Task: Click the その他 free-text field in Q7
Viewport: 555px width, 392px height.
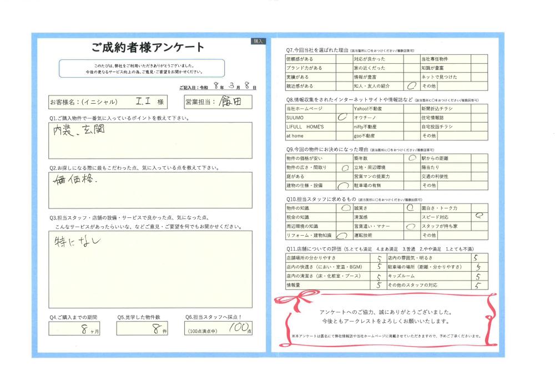Action: [462, 86]
